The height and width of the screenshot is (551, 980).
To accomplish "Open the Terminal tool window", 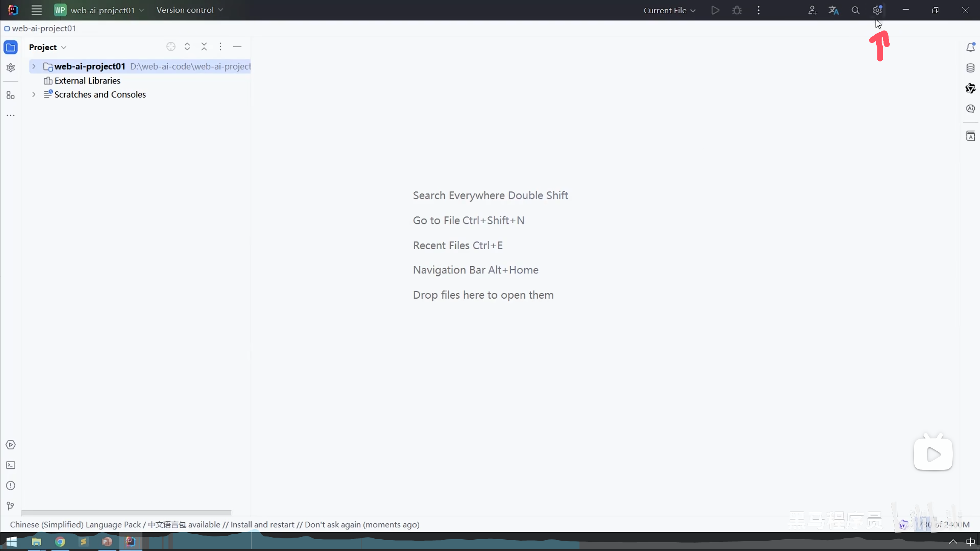I will click(11, 465).
